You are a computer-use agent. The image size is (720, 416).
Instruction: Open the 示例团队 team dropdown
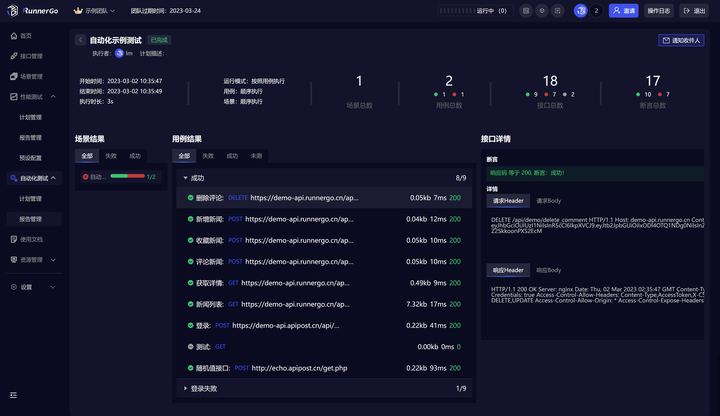point(95,11)
